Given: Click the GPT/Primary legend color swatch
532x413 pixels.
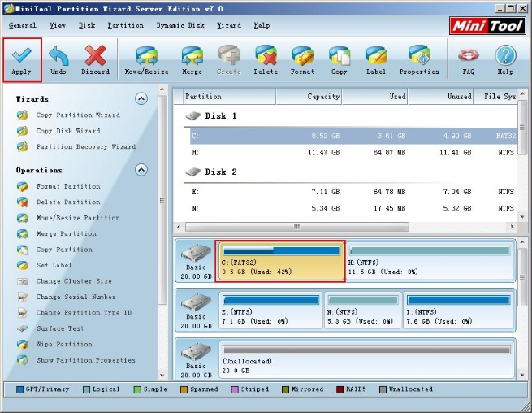Looking at the screenshot, I should pyautogui.click(x=20, y=389).
